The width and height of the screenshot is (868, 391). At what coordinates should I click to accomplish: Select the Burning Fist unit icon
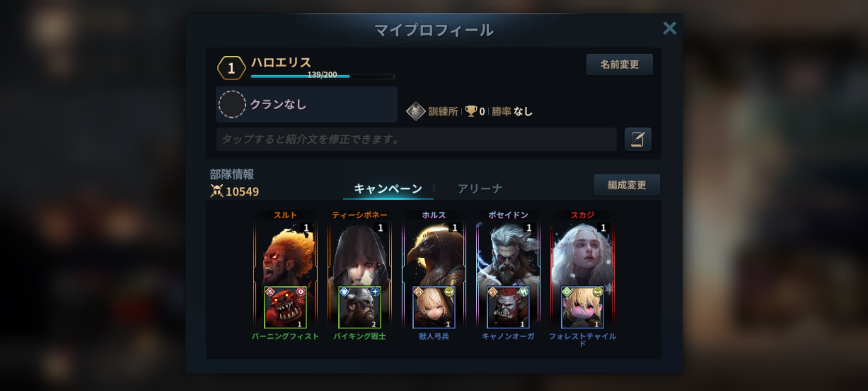click(x=285, y=307)
